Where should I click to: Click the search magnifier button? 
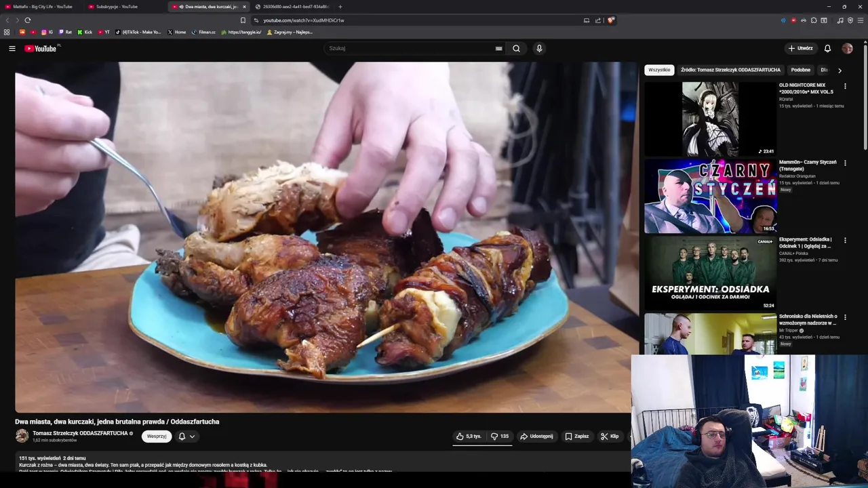(x=516, y=48)
